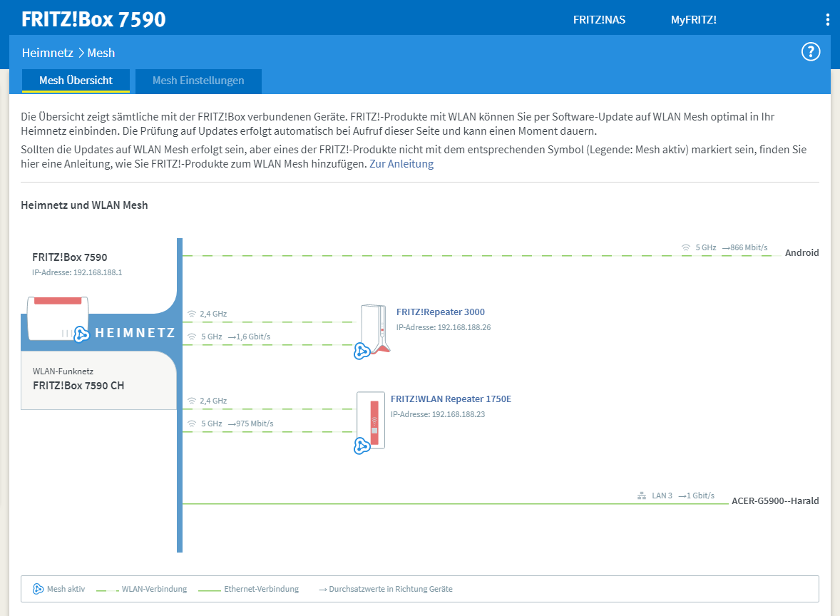Click the 2,4 GHz label for Repeater 1750E
840x616 pixels.
pyautogui.click(x=213, y=401)
